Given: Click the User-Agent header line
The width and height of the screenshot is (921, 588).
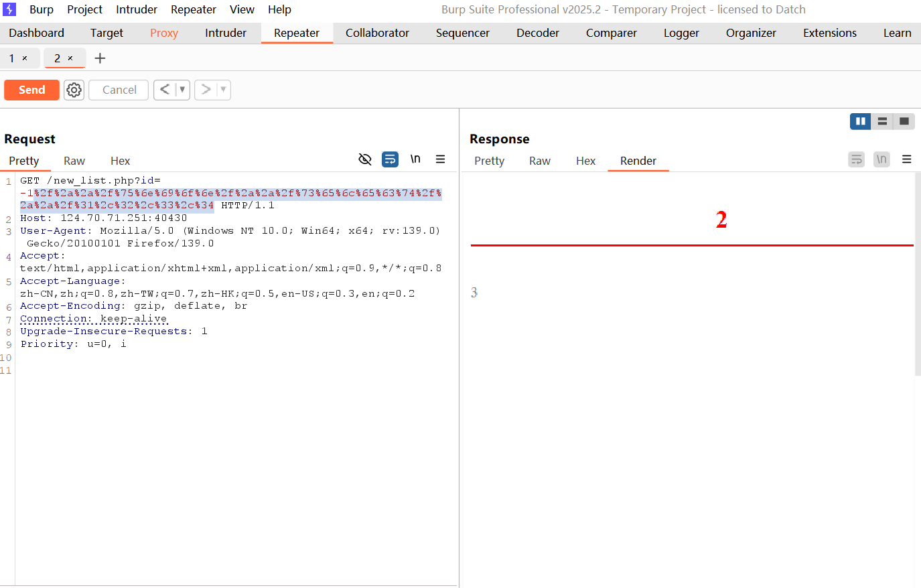Looking at the screenshot, I should click(230, 237).
